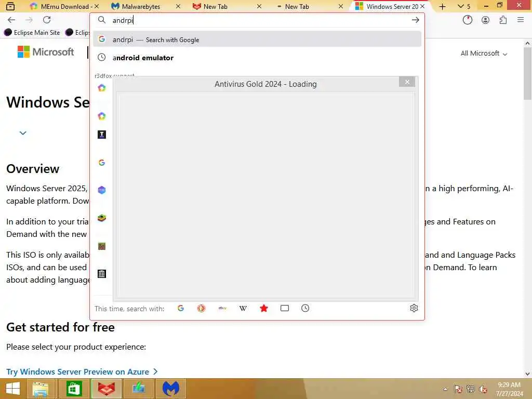This screenshot has height=399, width=532.
Task: Click the page vertical scrollbar thumb
Action: [527, 73]
